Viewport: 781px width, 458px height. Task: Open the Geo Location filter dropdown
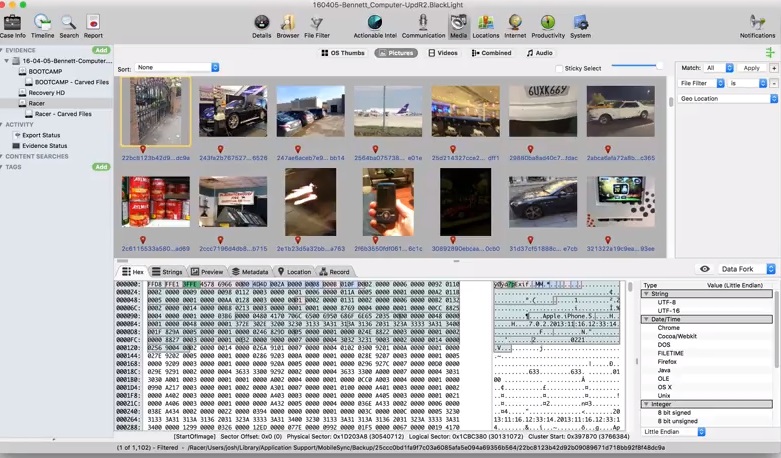728,99
